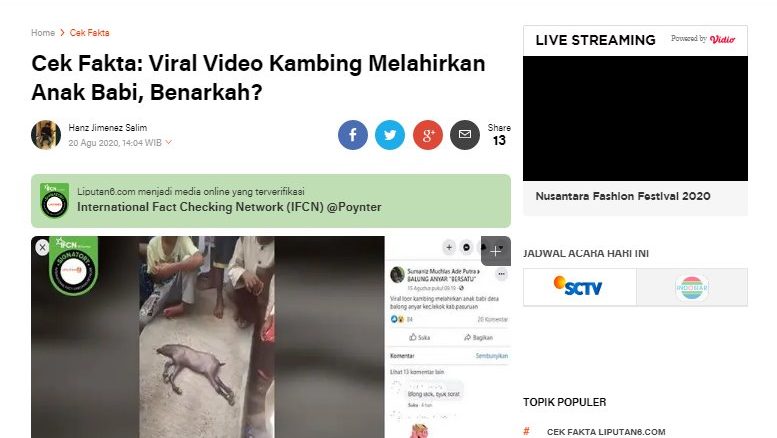This screenshot has height=438, width=777.
Task: Open Cek Fakta breadcrumb link
Action: (x=89, y=33)
